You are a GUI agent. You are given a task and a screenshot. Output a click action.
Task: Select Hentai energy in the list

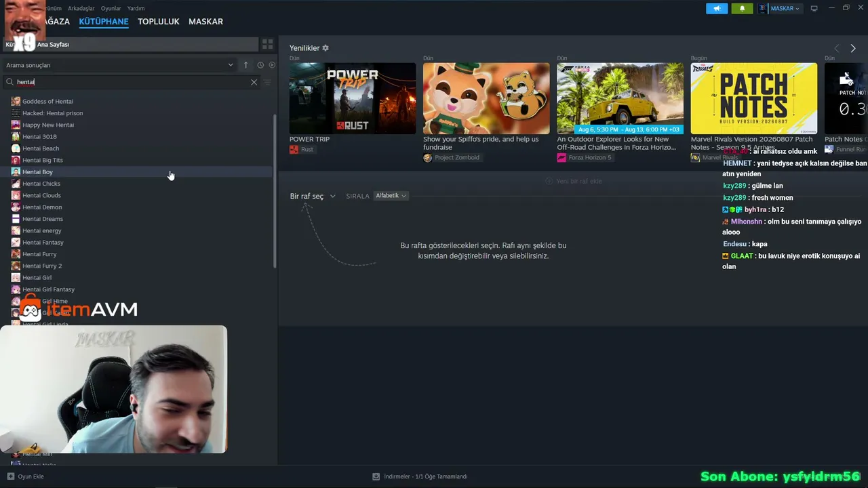(136, 230)
